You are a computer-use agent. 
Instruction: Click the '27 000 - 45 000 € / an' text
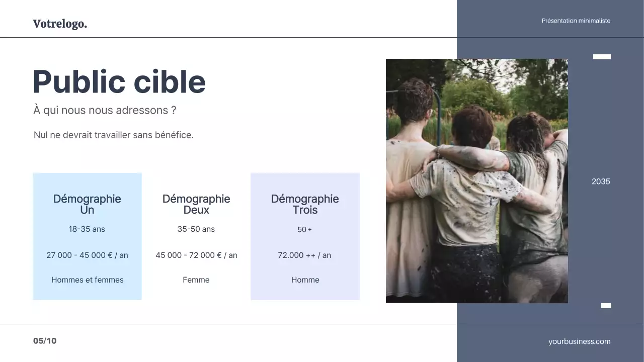[87, 255]
